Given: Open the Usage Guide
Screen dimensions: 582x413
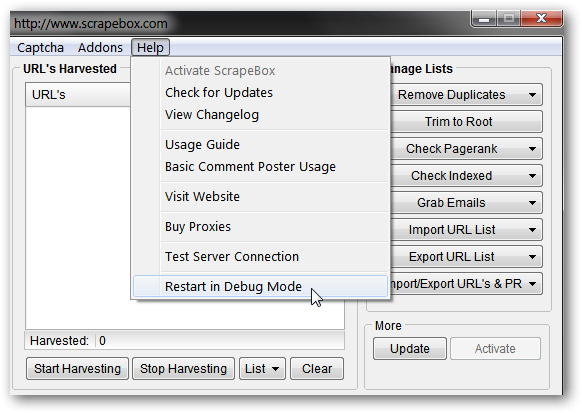Looking at the screenshot, I should tap(202, 144).
